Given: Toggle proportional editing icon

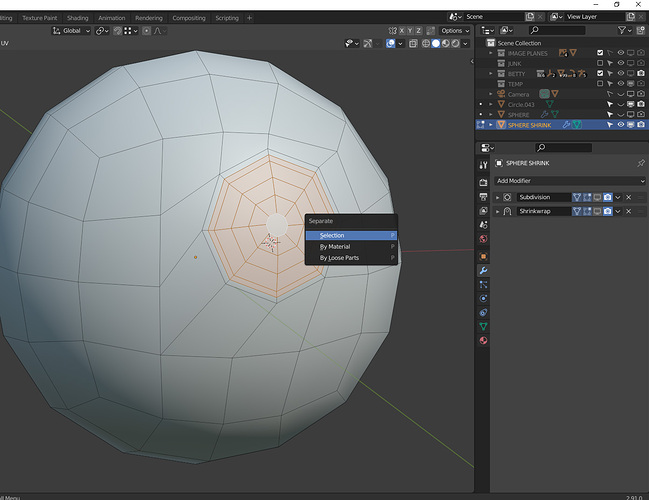Looking at the screenshot, I should point(147,31).
